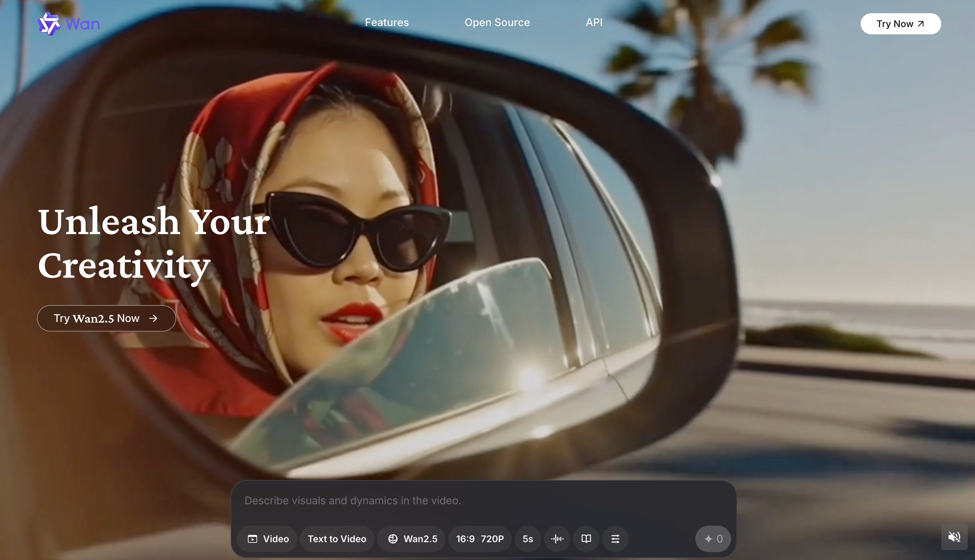
Task: Change the 5s duration option
Action: (528, 539)
